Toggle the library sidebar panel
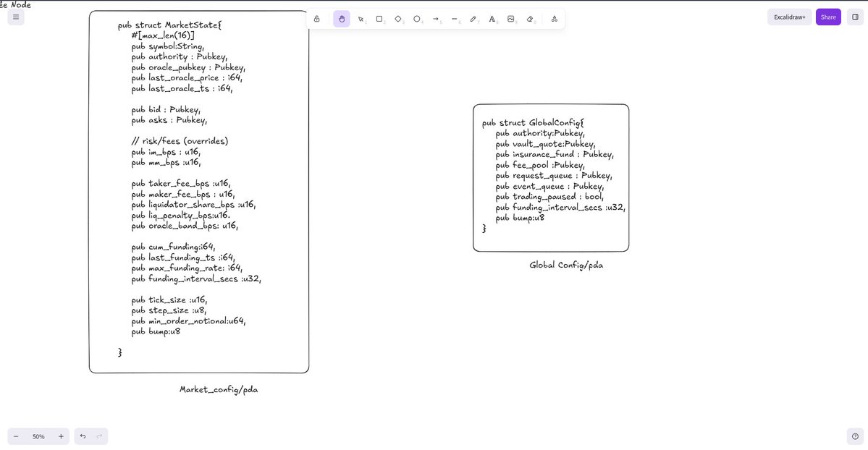 pyautogui.click(x=855, y=17)
